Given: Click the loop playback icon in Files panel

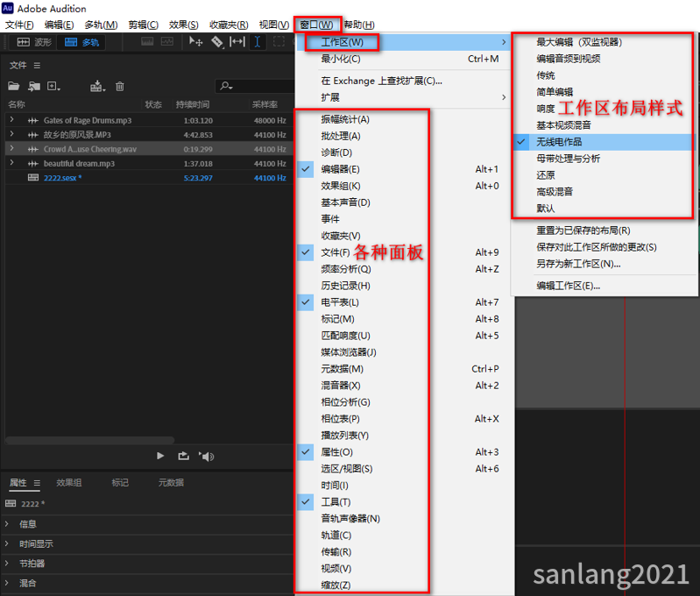Looking at the screenshot, I should tap(183, 456).
